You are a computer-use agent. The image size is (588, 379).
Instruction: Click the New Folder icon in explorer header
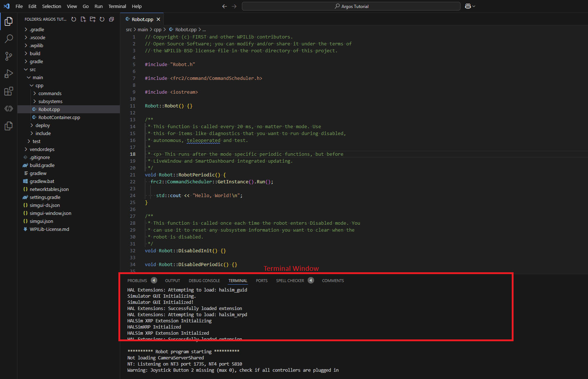point(93,19)
